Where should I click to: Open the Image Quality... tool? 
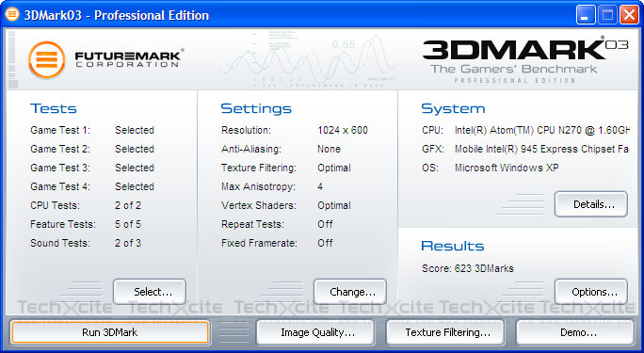(315, 332)
